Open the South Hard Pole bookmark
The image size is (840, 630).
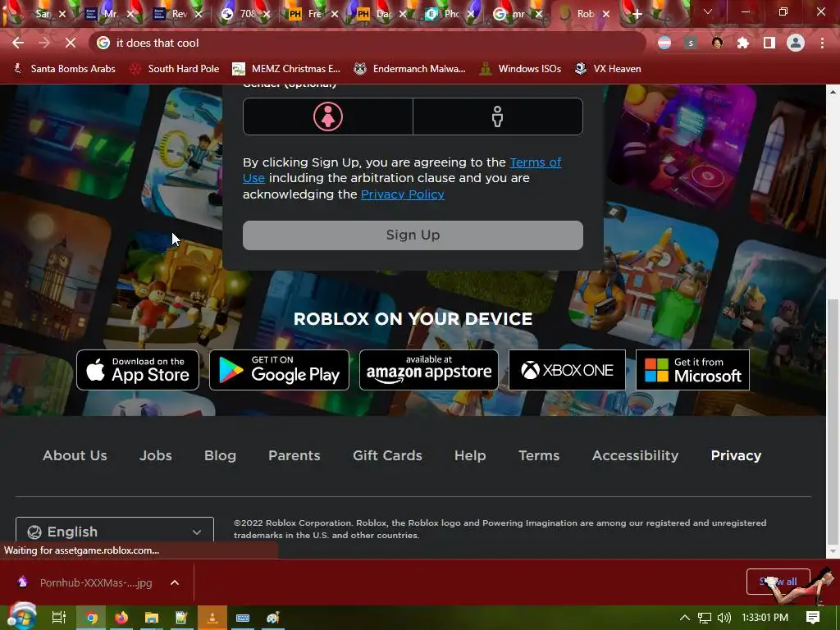[x=175, y=69]
